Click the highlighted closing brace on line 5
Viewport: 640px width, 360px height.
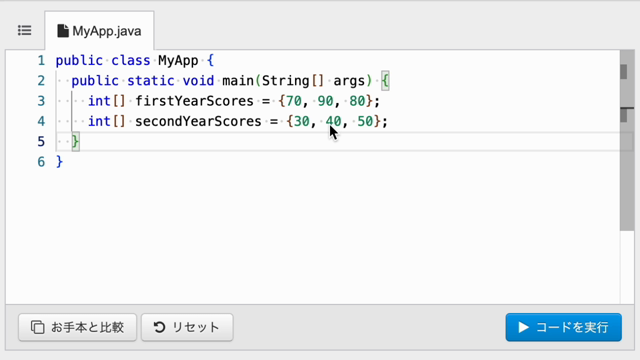[x=76, y=142]
